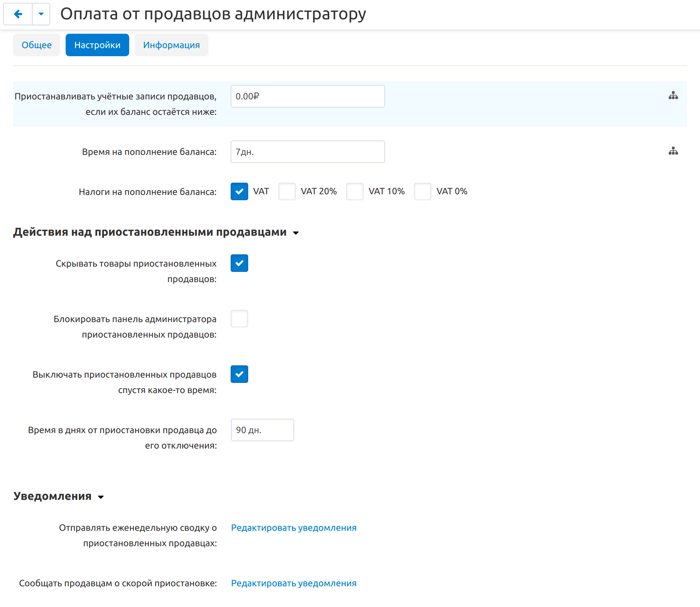Click storefront hierarchy icon for refill time
The image size is (700, 607).
[x=673, y=151]
